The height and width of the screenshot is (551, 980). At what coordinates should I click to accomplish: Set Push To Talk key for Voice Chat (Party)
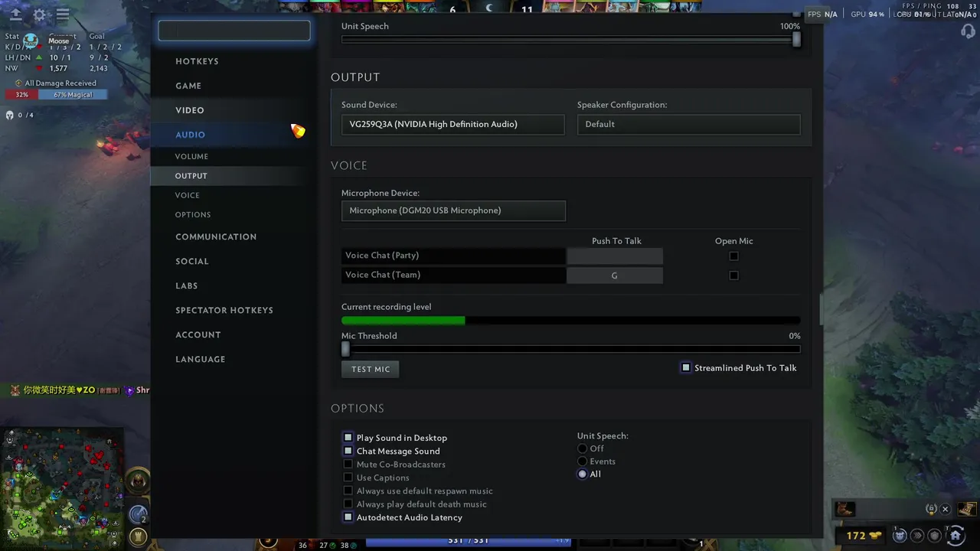(615, 256)
